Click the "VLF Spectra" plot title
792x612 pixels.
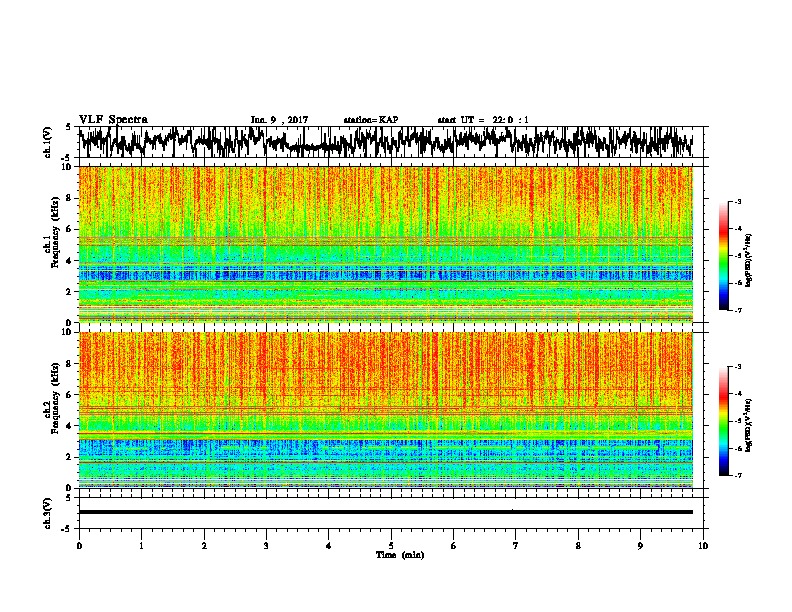pyautogui.click(x=113, y=120)
